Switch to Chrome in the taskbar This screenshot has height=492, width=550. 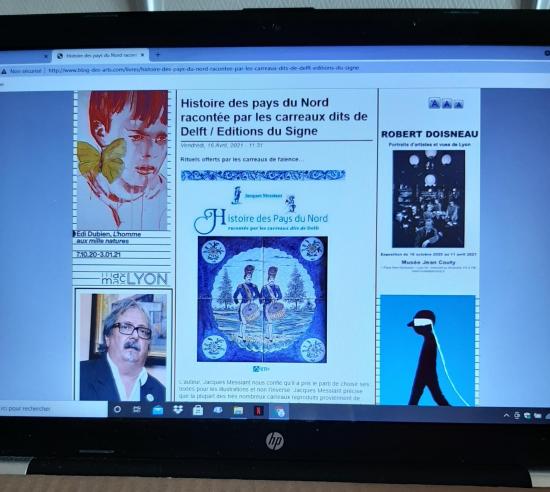[x=279, y=411]
